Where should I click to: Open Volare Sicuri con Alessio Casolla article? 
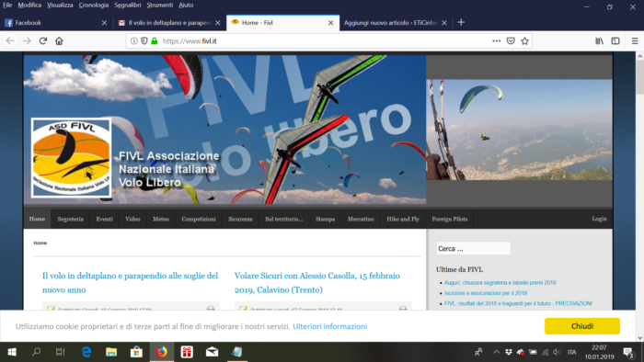[317, 282]
